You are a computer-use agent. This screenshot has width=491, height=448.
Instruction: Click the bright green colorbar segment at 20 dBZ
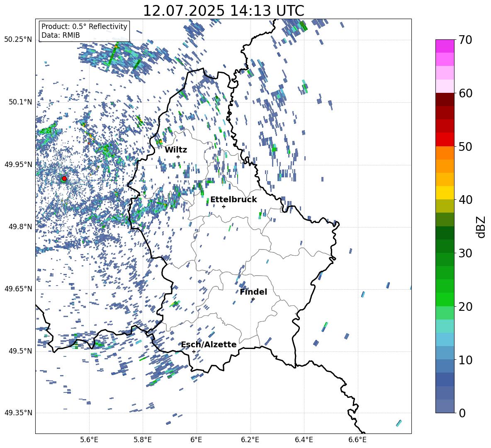pyautogui.click(x=445, y=299)
